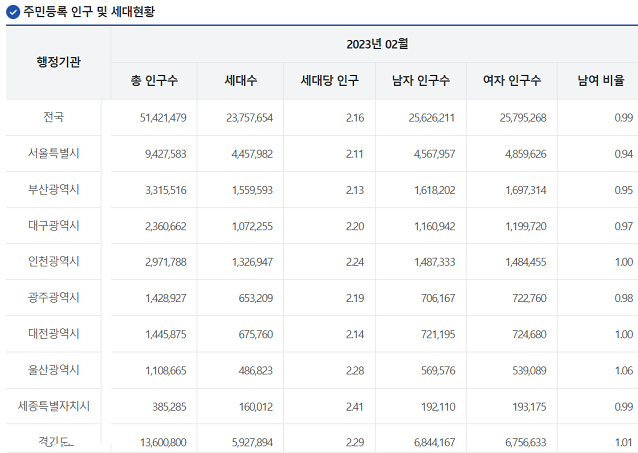Select the 남여 비율 column header

point(601,81)
